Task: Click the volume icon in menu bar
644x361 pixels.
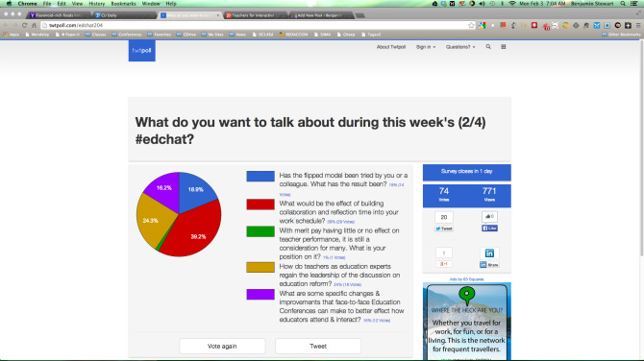Action: 483,3
